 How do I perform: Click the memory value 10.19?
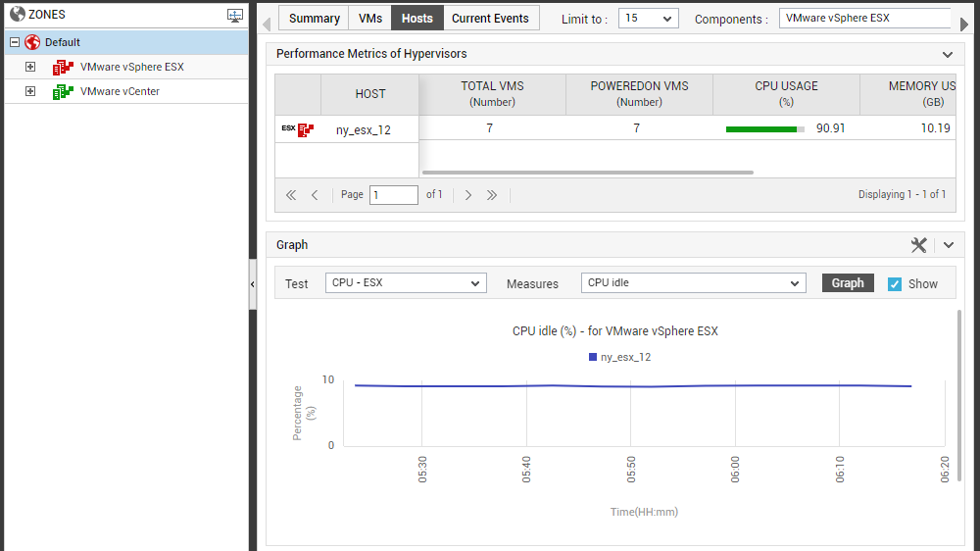pos(935,128)
